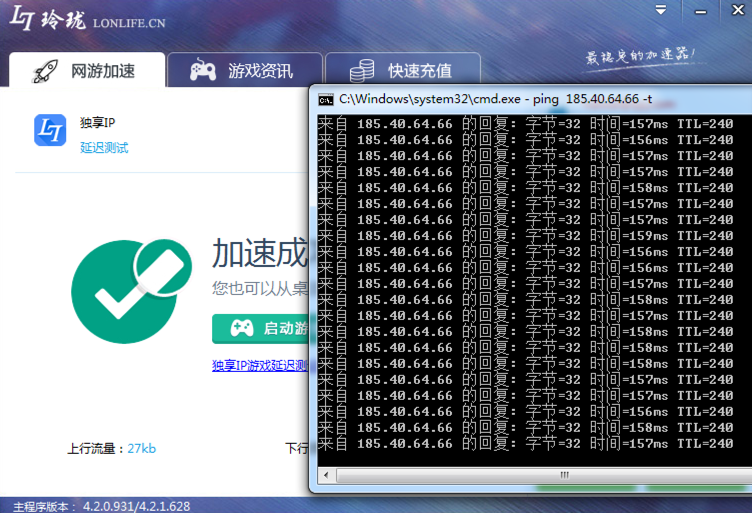Click the ping line showing 时间=159ms

click(x=526, y=235)
